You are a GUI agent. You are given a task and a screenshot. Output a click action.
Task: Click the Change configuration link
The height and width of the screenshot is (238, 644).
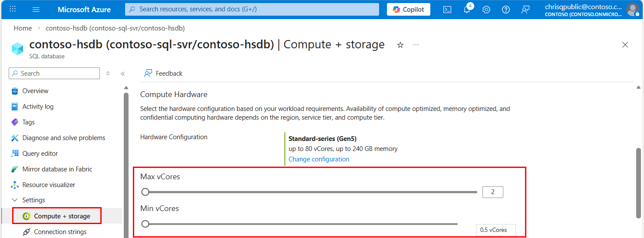tap(319, 159)
